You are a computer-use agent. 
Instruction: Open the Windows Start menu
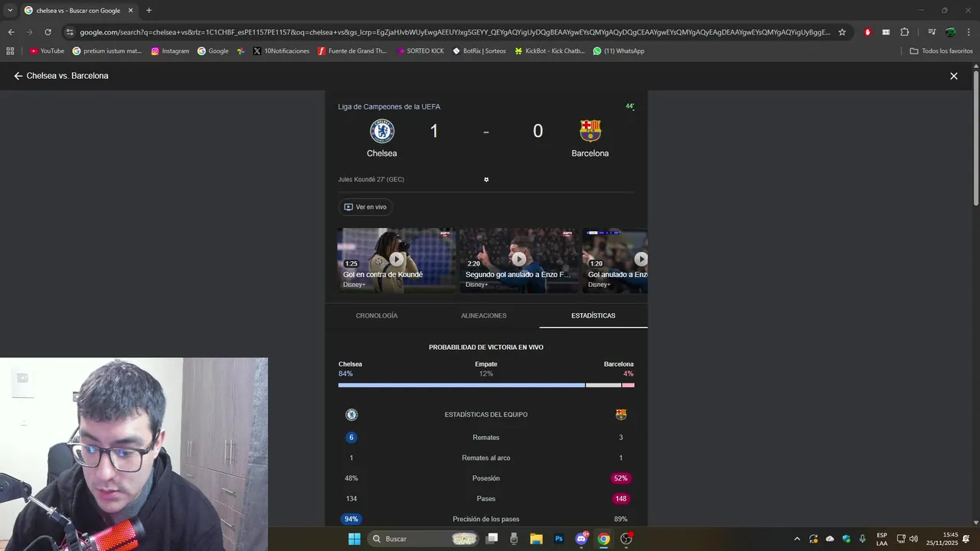pyautogui.click(x=354, y=539)
